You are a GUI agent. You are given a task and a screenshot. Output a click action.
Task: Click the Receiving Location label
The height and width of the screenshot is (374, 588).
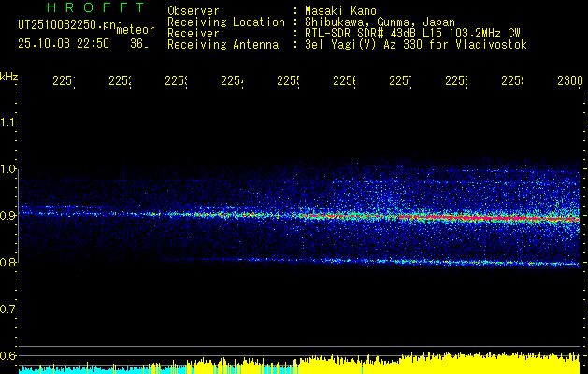[226, 22]
